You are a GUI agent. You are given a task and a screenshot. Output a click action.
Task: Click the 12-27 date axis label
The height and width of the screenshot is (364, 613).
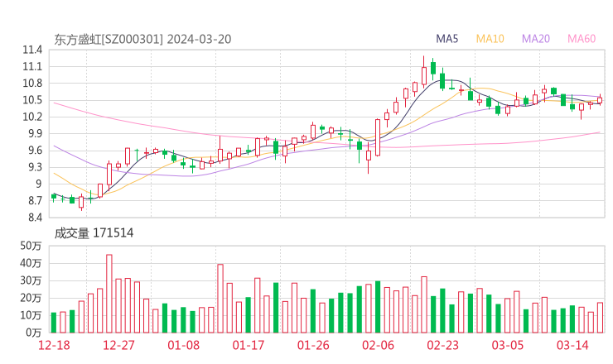point(118,345)
